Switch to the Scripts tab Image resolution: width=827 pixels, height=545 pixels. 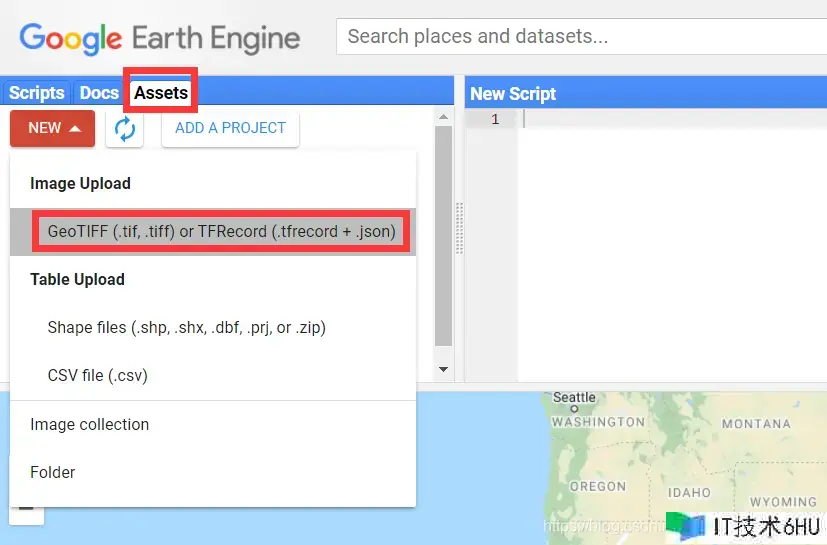36,93
